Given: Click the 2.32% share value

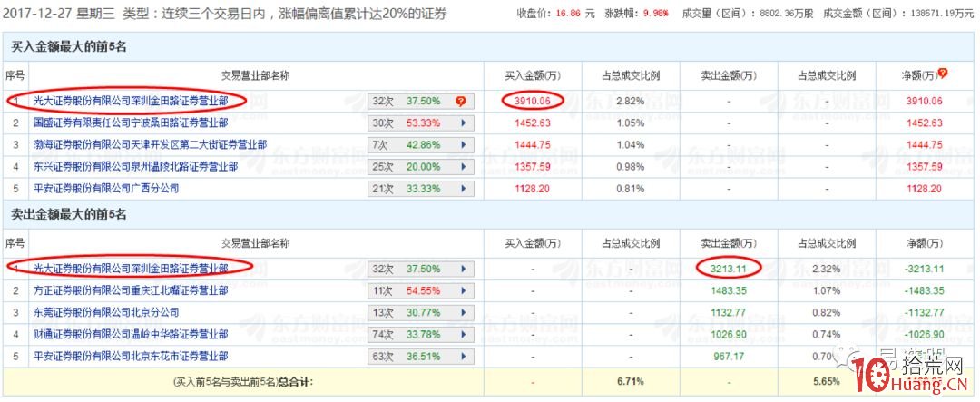Looking at the screenshot, I should 827,269.
